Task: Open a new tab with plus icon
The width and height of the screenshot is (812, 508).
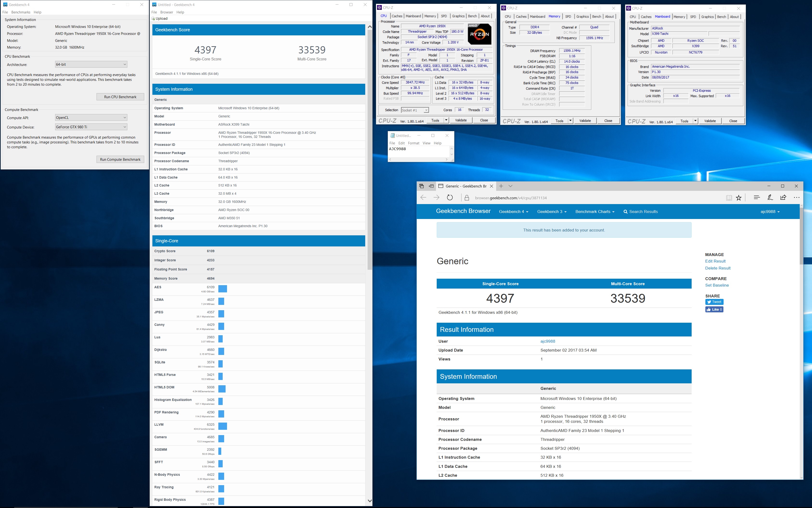Action: 501,186
